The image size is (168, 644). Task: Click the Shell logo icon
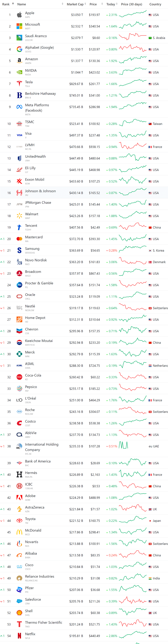click(x=19, y=613)
